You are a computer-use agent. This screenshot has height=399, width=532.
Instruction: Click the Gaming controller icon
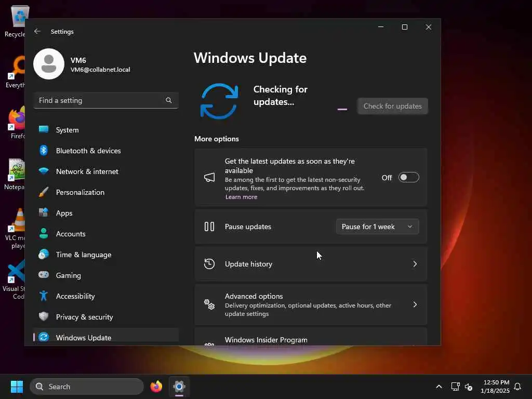pos(44,275)
